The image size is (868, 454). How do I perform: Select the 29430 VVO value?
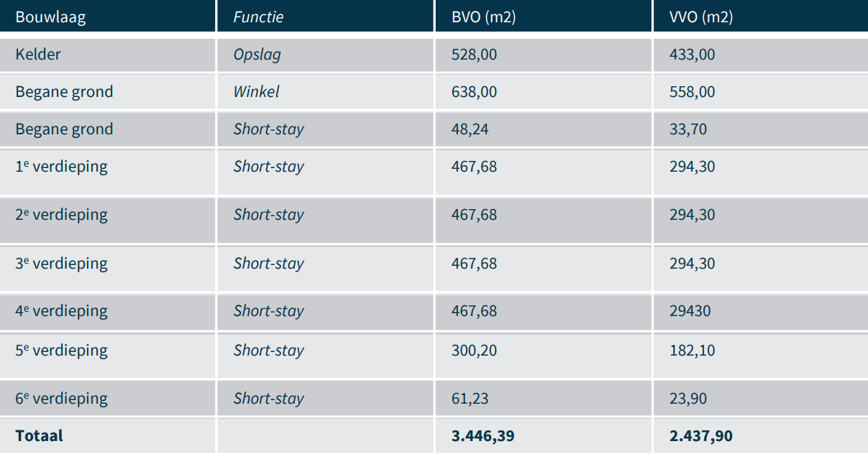pyautogui.click(x=690, y=311)
